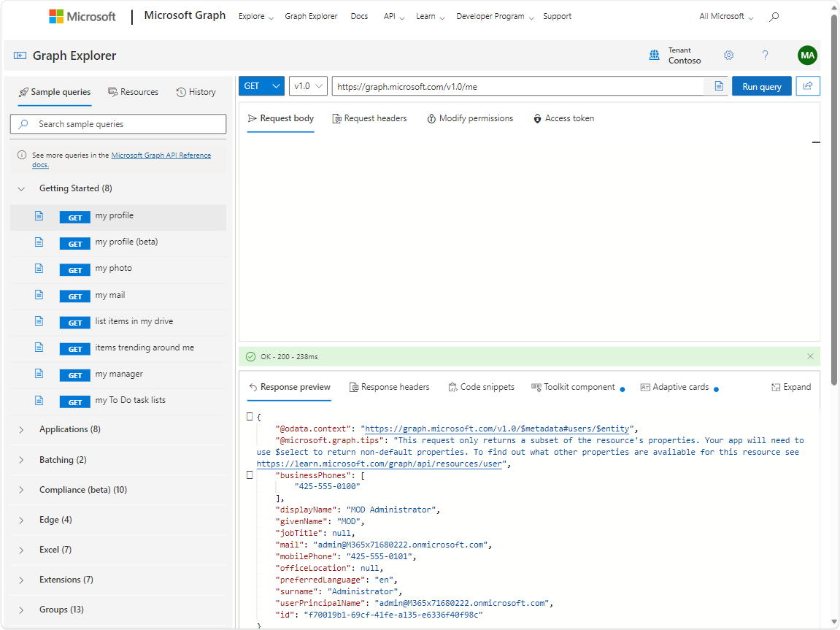The width and height of the screenshot is (840, 630).
Task: Open the Modify permissions tab
Action: pyautogui.click(x=470, y=118)
